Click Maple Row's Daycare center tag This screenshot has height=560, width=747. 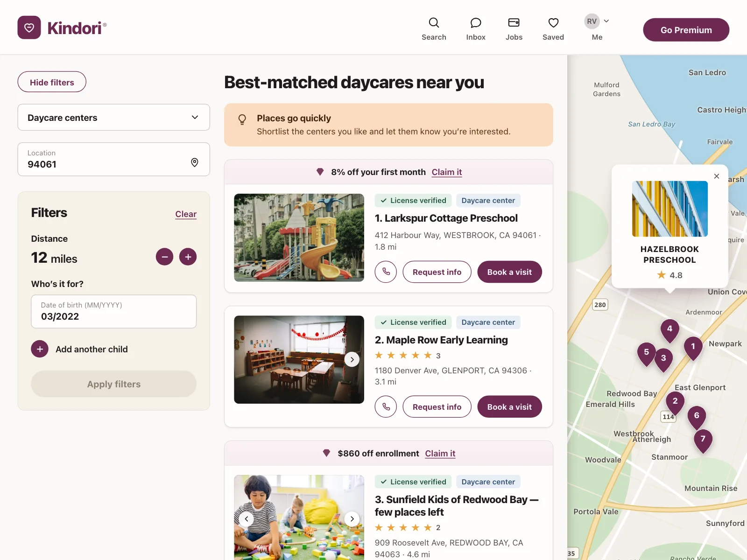click(488, 322)
